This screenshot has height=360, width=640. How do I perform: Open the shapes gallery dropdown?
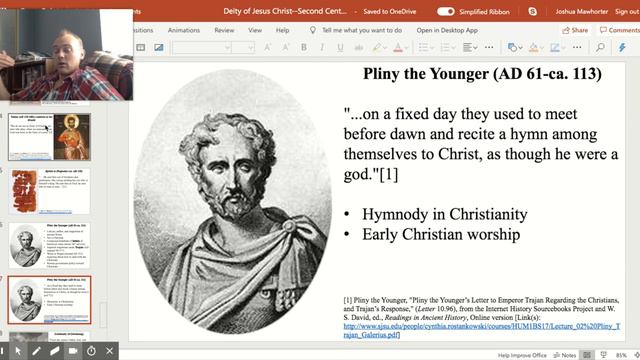tap(515, 48)
